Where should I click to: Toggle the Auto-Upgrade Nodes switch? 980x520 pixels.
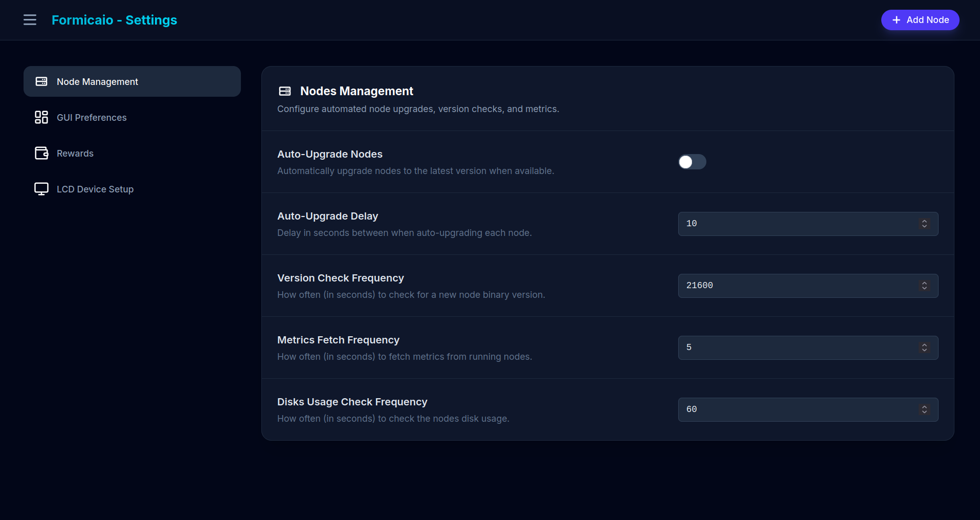pos(692,162)
